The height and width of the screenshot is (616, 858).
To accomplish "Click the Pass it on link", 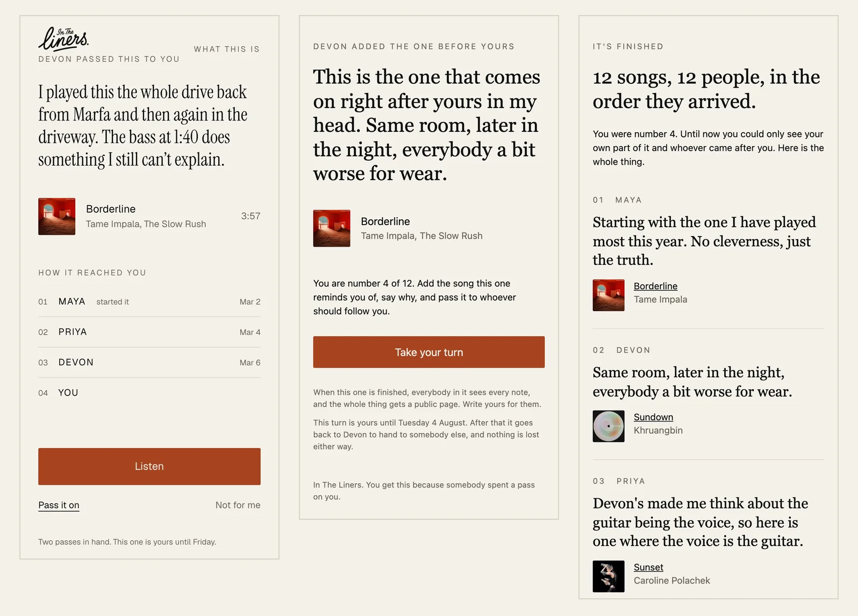I will (x=59, y=505).
